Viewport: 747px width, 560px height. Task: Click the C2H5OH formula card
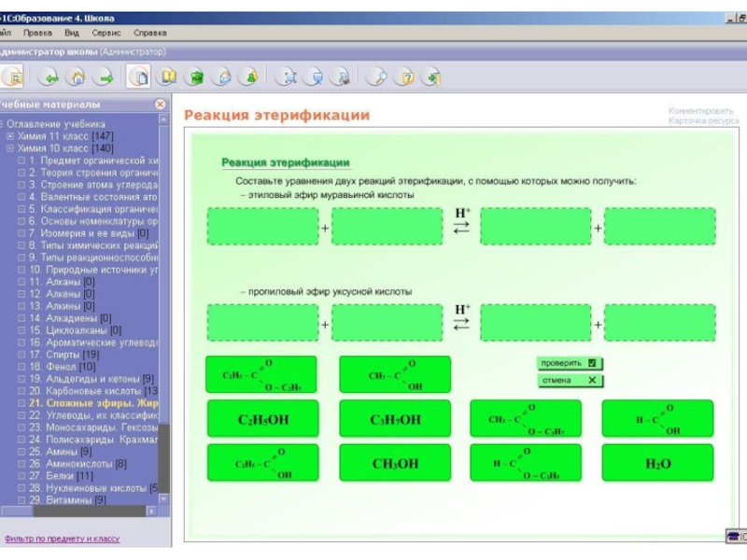(x=263, y=419)
